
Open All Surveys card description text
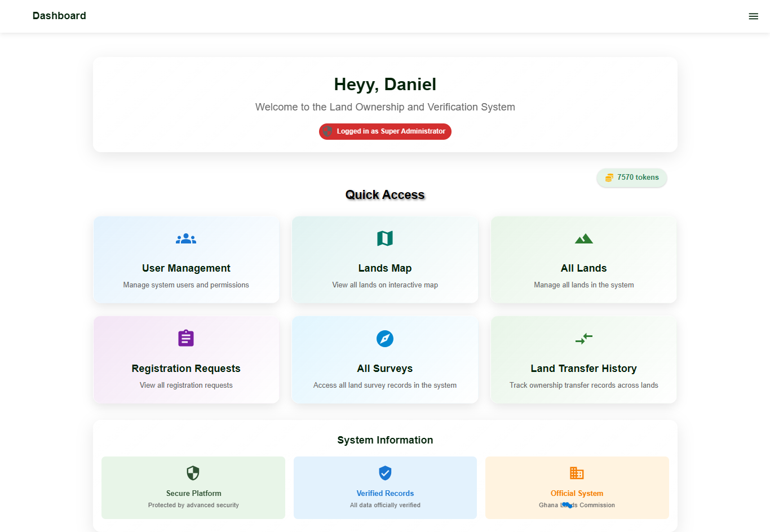pyautogui.click(x=385, y=385)
